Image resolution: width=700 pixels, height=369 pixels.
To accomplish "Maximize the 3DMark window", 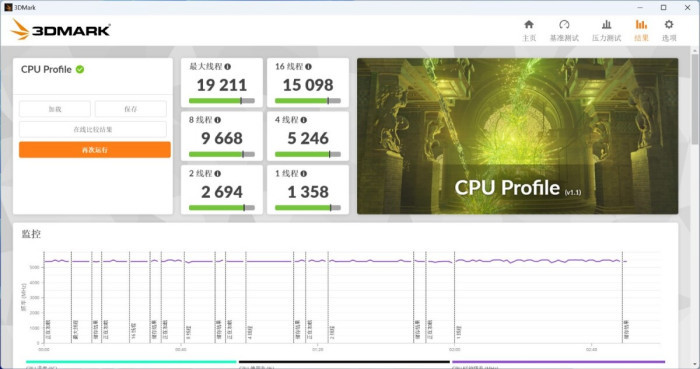I will click(663, 7).
